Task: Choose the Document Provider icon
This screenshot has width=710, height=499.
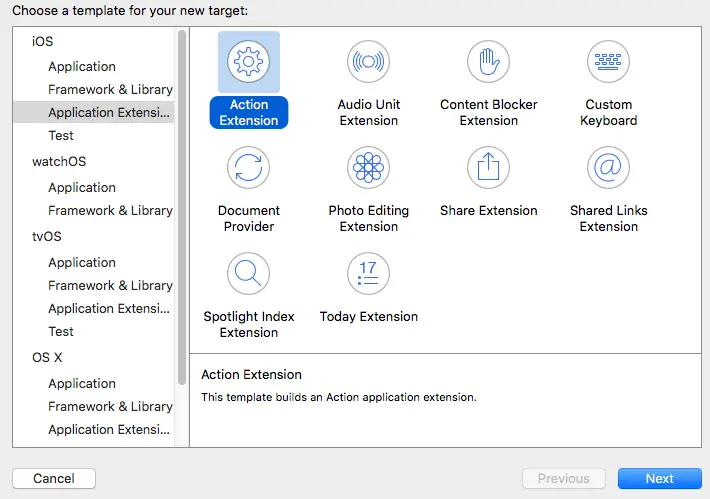Action: tap(248, 167)
